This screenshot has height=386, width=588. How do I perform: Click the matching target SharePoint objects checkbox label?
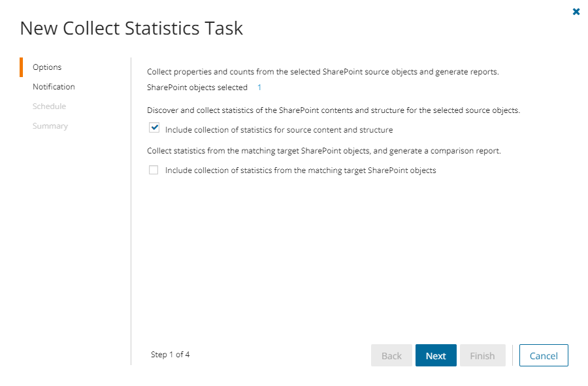pyautogui.click(x=301, y=170)
